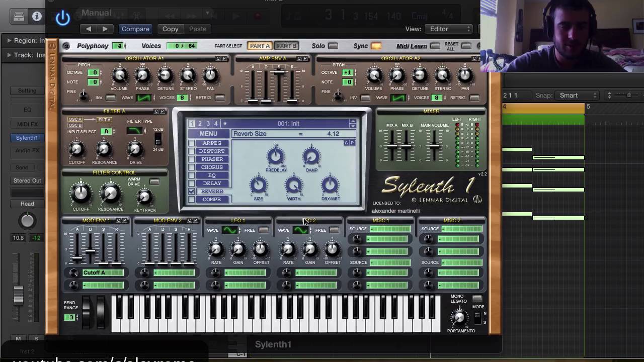Click Filter A Cutoff knob
Viewport: 644px width, 362px height.
[76, 149]
